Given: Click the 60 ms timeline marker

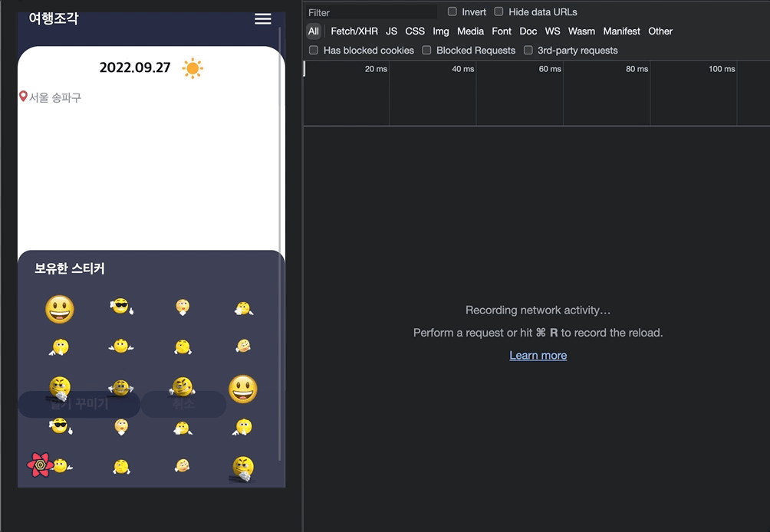Looking at the screenshot, I should tap(550, 69).
